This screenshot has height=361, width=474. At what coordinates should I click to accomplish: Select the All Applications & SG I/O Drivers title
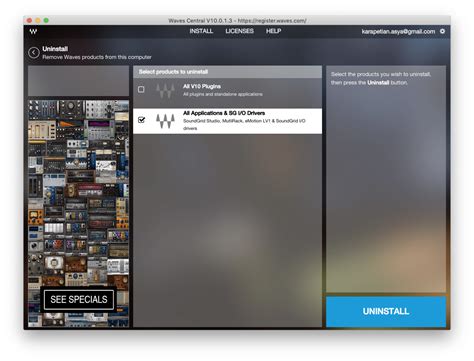[x=224, y=113]
